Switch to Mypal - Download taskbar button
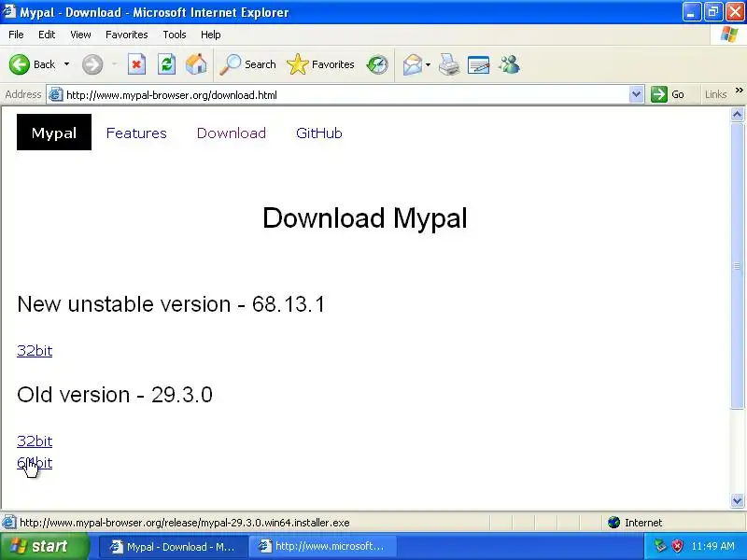The width and height of the screenshot is (747, 560). (174, 547)
